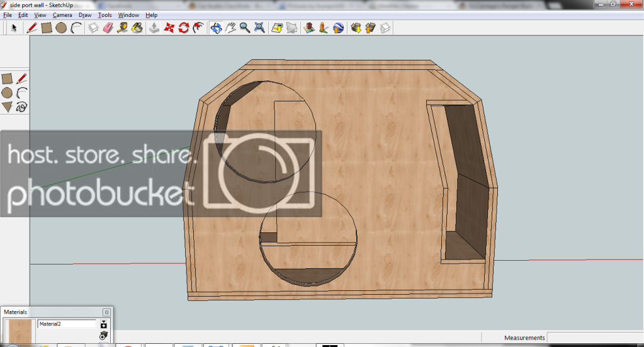
Task: Select the red Move tool
Action: 169,28
